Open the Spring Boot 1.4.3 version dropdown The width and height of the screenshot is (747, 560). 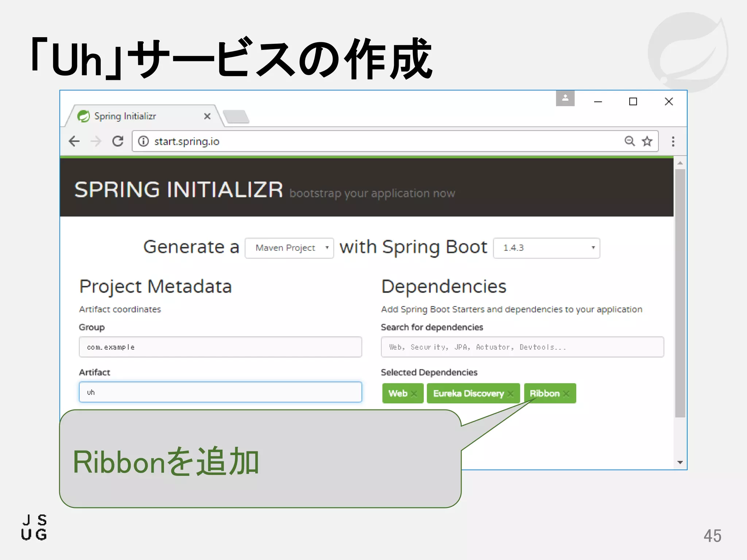tap(546, 248)
